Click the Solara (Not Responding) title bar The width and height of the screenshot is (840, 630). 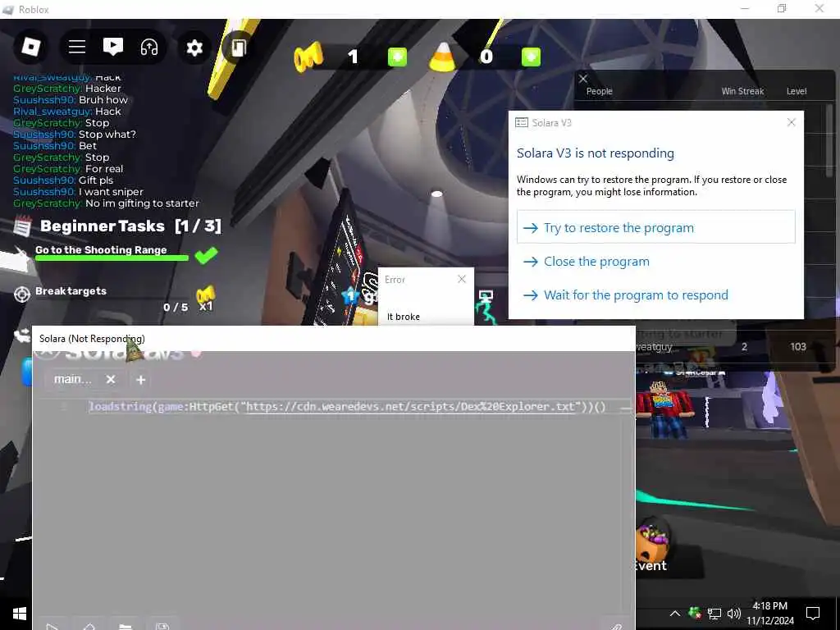[x=334, y=339]
